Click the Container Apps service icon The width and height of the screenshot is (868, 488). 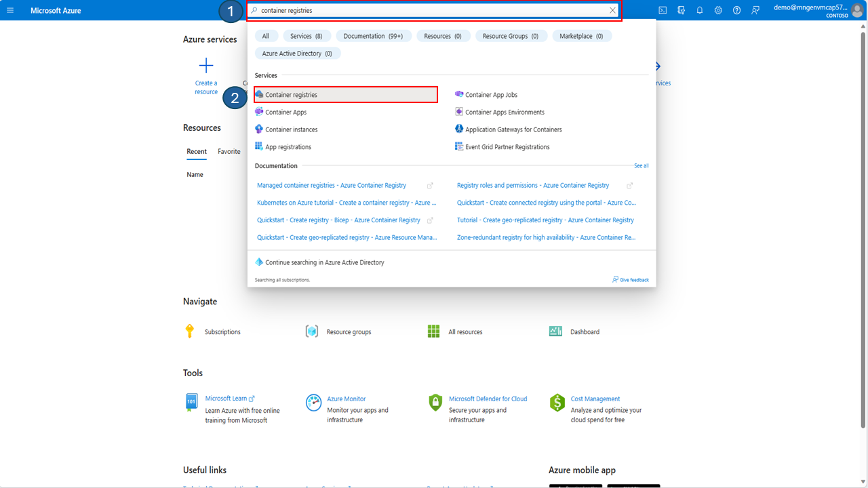[259, 112]
